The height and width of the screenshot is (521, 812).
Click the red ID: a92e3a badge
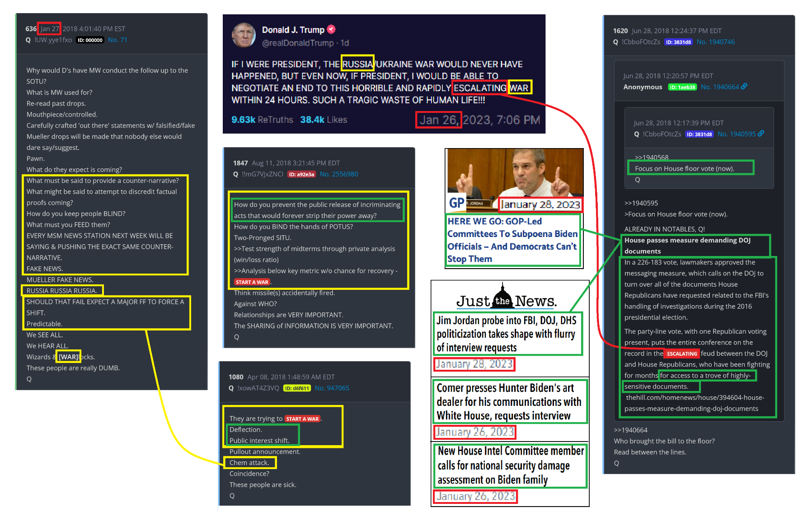pos(301,174)
